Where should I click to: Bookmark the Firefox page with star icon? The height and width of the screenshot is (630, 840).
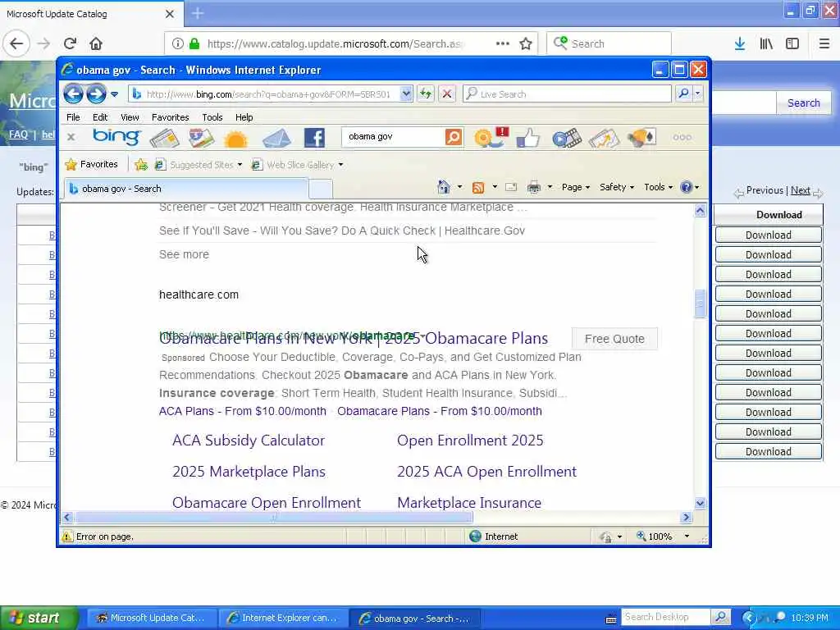click(x=526, y=43)
